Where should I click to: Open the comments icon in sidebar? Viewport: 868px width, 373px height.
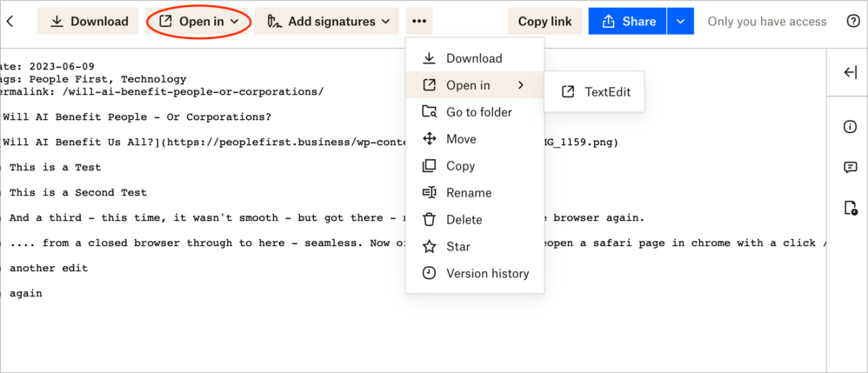click(x=851, y=168)
